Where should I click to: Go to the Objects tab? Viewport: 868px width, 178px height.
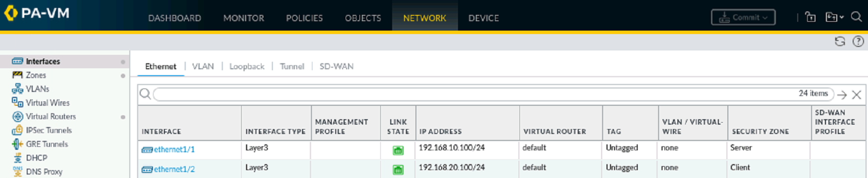tap(363, 18)
